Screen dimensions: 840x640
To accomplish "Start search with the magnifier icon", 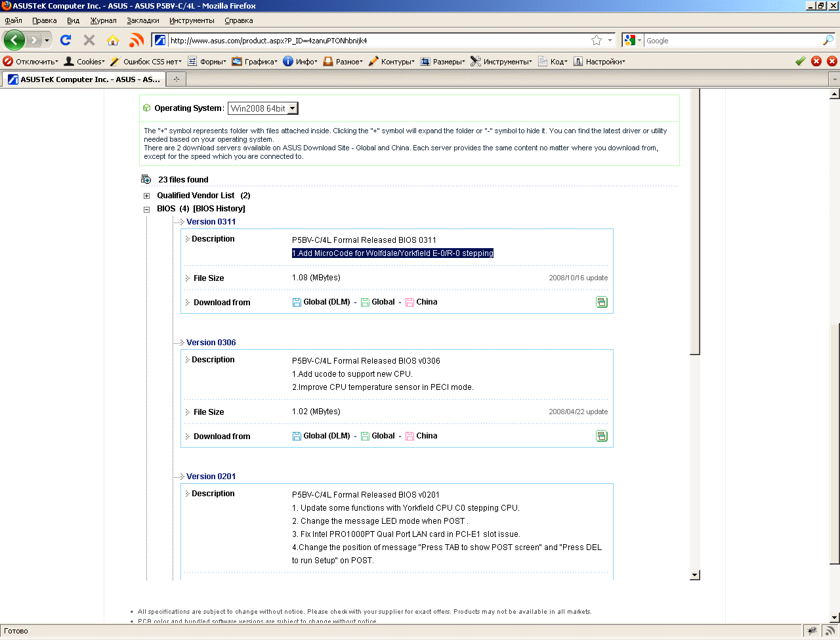I will point(828,41).
